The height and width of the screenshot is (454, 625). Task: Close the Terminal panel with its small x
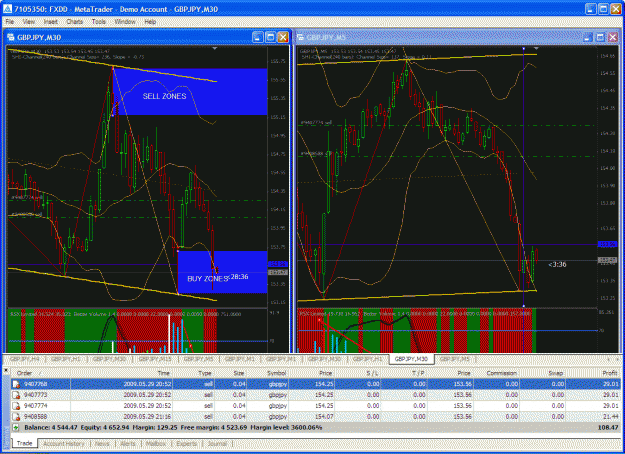[6, 370]
